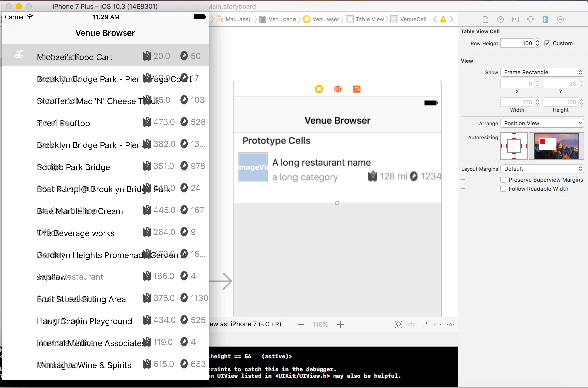Open the Align constraints menu
The width and height of the screenshot is (588, 388).
424,324
